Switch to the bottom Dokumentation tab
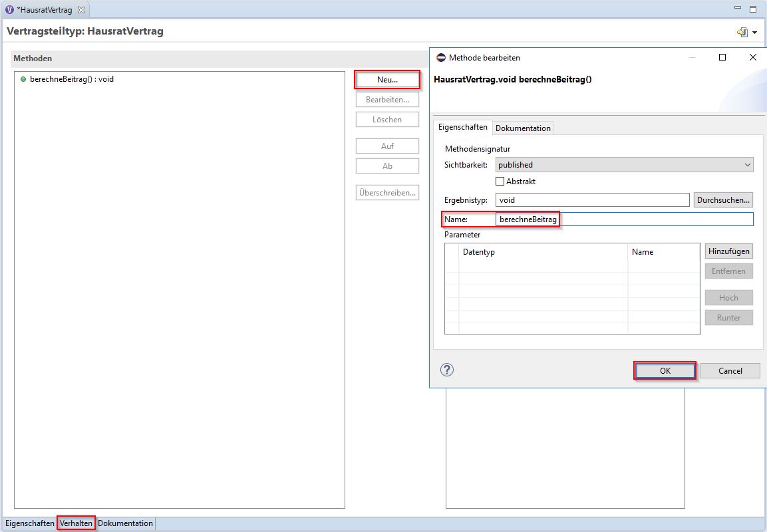The image size is (767, 532). tap(125, 523)
